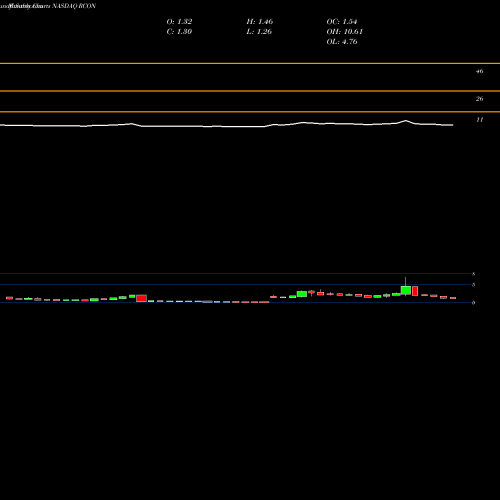Click the tall green candle with long wick

click(x=406, y=290)
